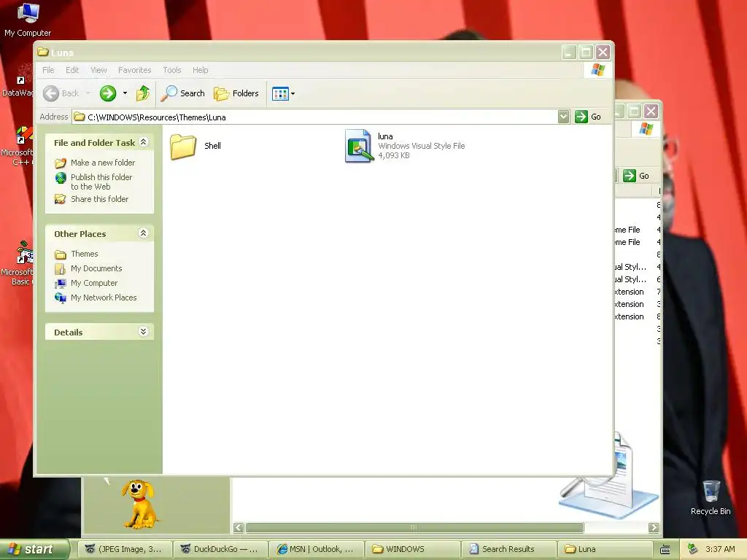Collapse the File and Folder Tasks panel
747x560 pixels.
coord(144,142)
